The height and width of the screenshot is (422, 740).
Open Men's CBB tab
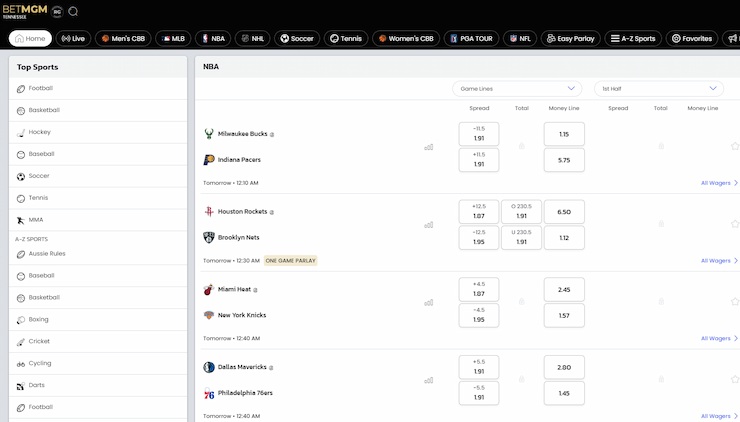tap(123, 39)
